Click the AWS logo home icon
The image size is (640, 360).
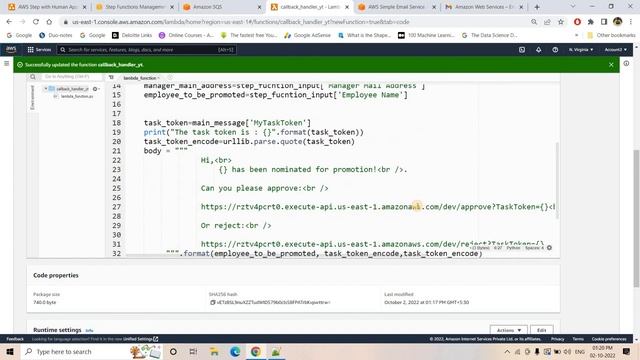pos(11,49)
